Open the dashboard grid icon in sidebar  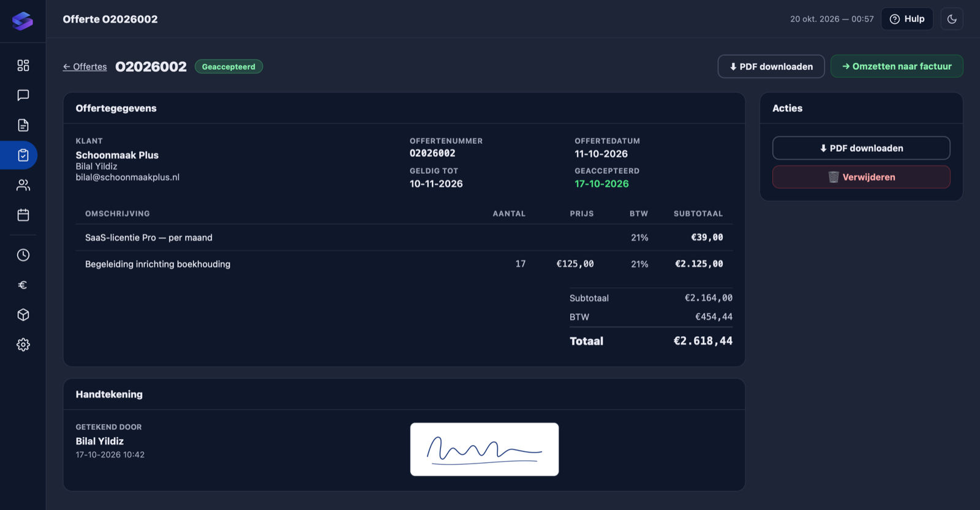click(23, 66)
